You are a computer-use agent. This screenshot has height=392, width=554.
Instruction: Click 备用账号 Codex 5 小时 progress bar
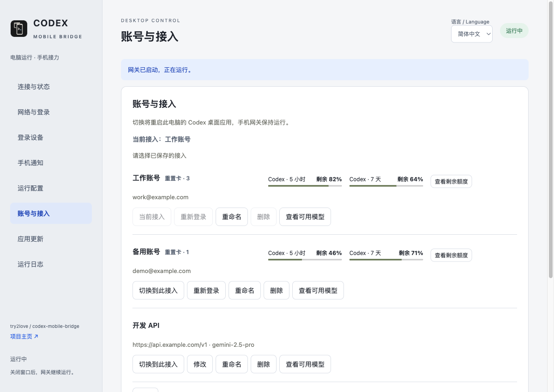click(305, 260)
